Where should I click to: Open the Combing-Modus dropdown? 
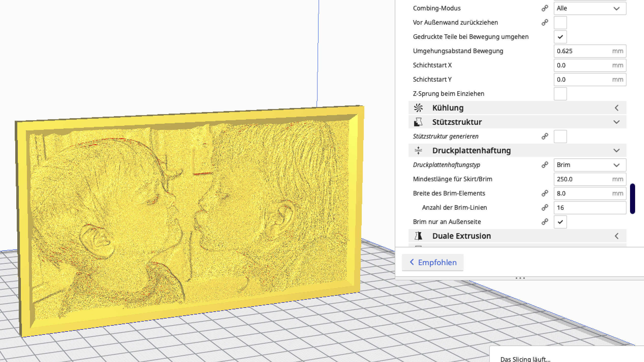coord(590,8)
